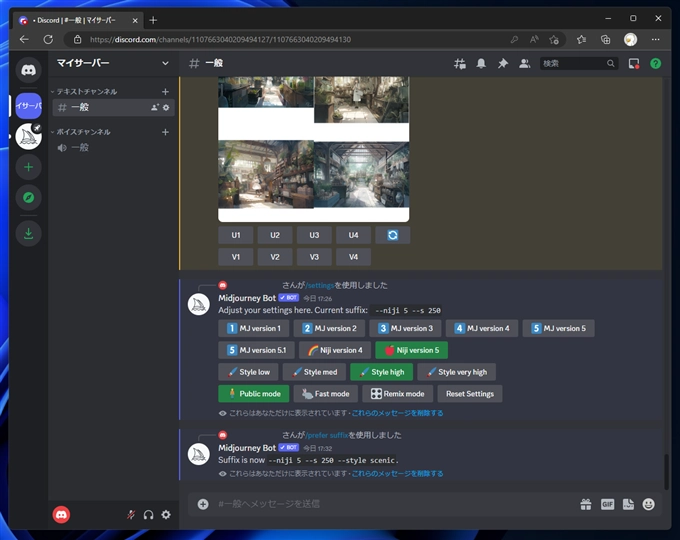Dismiss prefer suffix message delete link
Screen dimensions: 680x540
pos(397,474)
